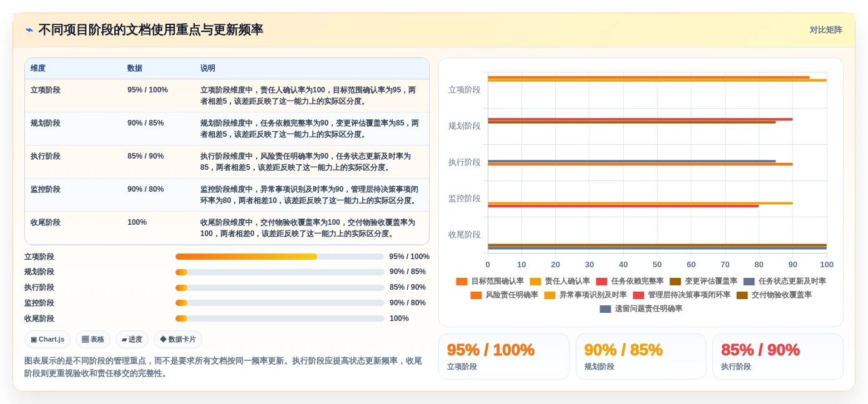Click the 100% value in the table's 收尾阶段 row

pyautogui.click(x=137, y=222)
